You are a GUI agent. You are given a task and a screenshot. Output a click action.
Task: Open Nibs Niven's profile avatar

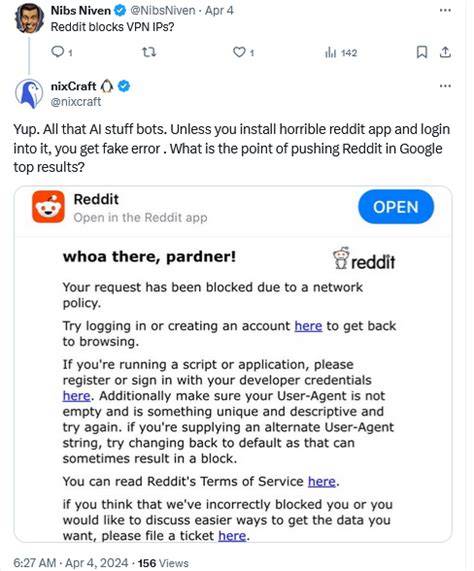(29, 18)
